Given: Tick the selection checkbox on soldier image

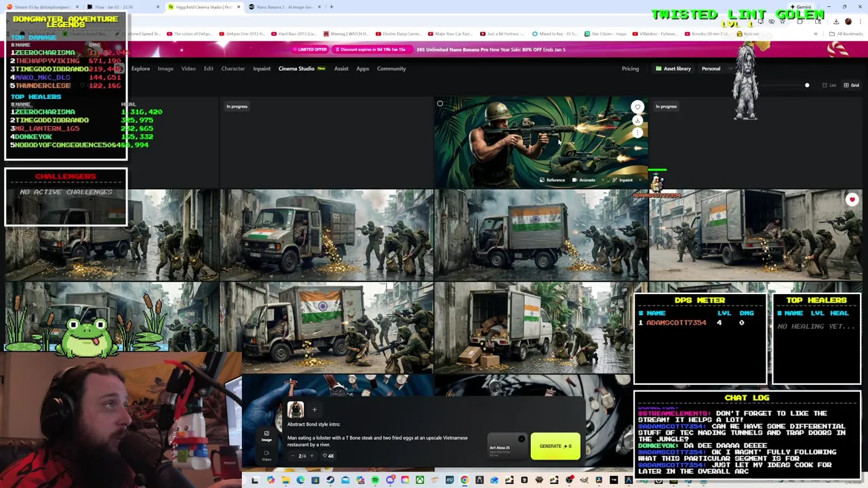Looking at the screenshot, I should point(440,104).
